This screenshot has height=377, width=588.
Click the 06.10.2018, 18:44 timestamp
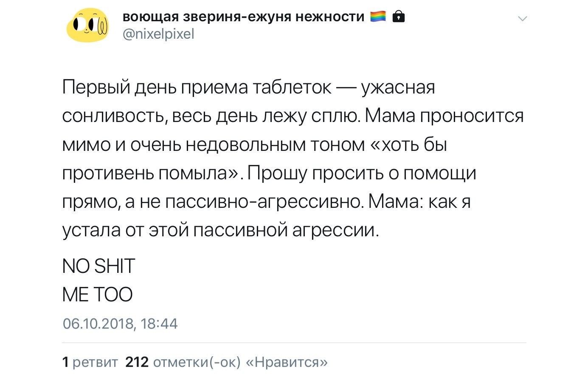(120, 324)
